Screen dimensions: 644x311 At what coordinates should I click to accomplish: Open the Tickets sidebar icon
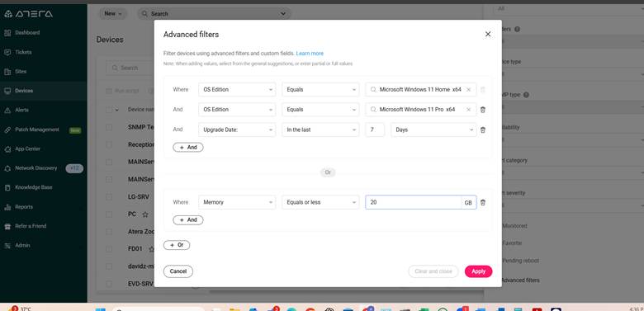point(7,52)
